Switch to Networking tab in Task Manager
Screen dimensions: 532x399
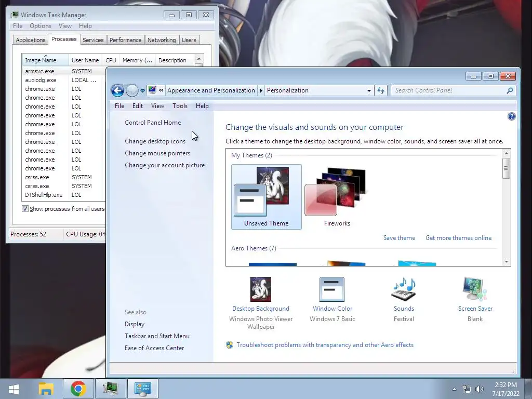(x=162, y=40)
